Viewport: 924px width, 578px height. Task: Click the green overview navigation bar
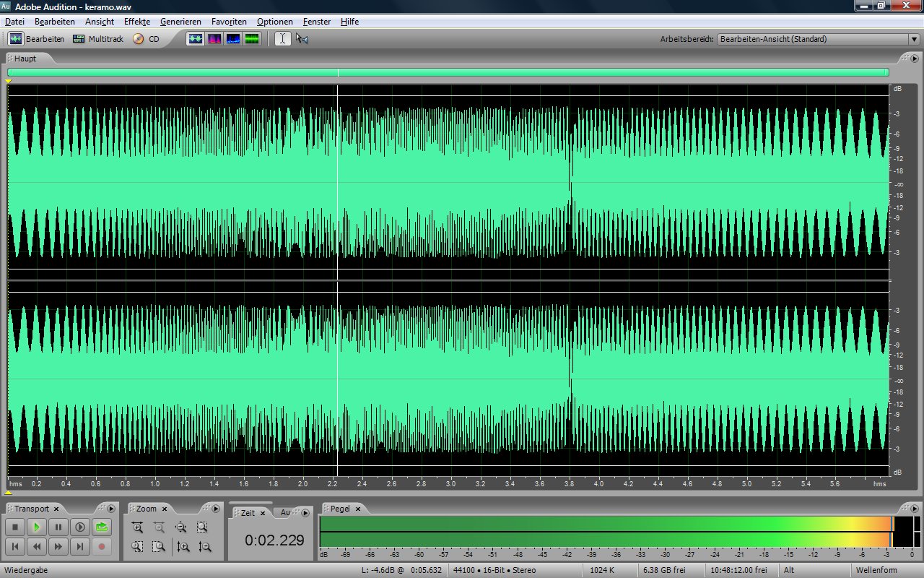pos(448,72)
